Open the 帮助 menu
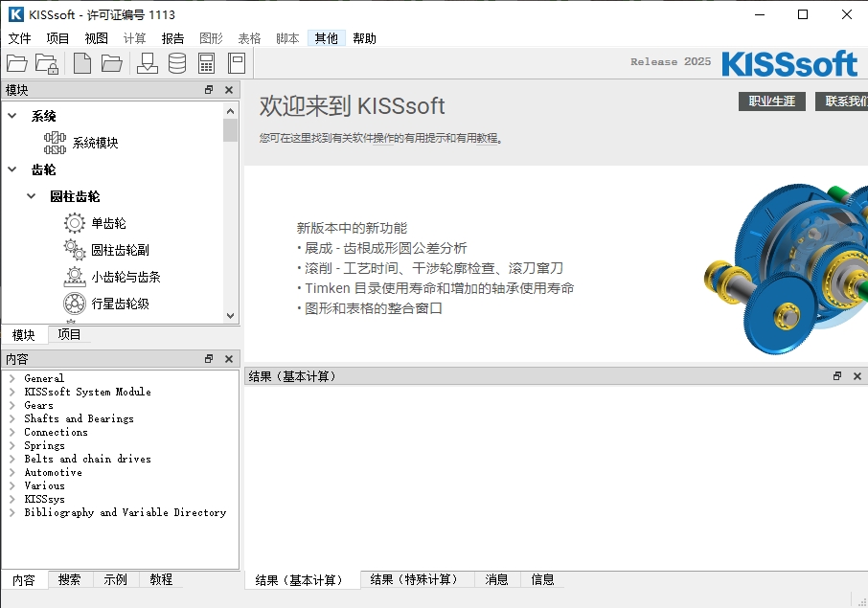This screenshot has height=608, width=868. pyautogui.click(x=364, y=38)
